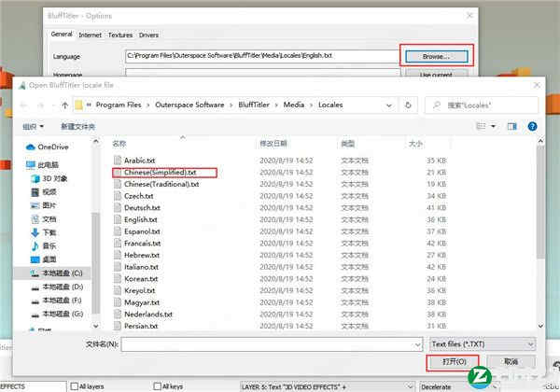Image resolution: width=560 pixels, height=392 pixels.
Task: Click the search Locales box
Action: click(x=481, y=105)
